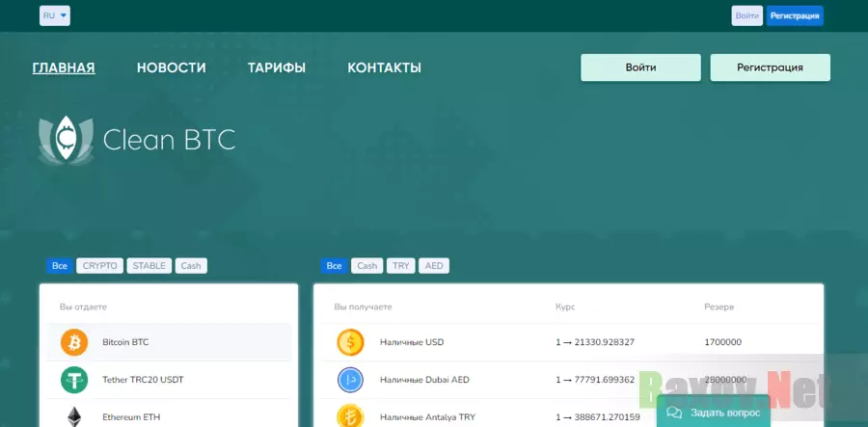Click the Clean BTC title text
Image resolution: width=868 pixels, height=427 pixels.
tap(170, 140)
